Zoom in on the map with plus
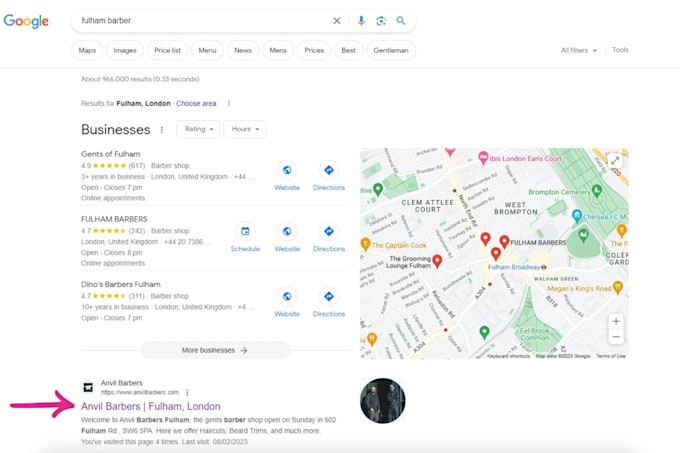This screenshot has width=680, height=453. tap(616, 321)
